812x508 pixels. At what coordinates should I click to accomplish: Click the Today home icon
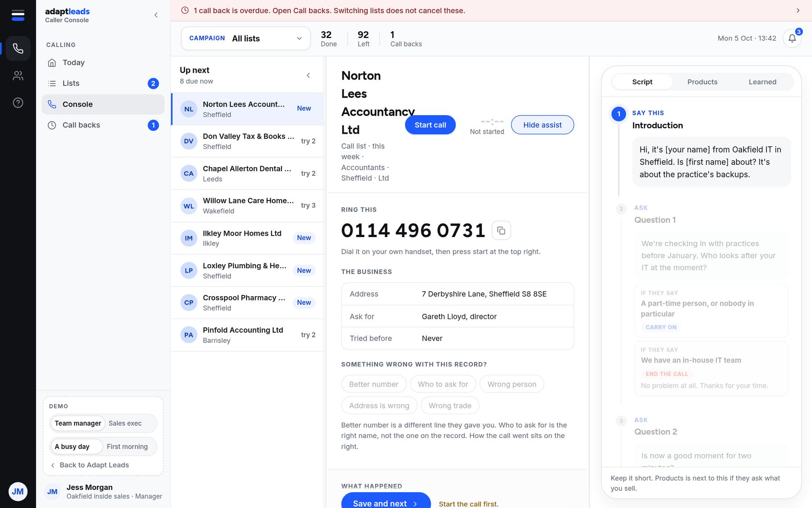click(52, 63)
